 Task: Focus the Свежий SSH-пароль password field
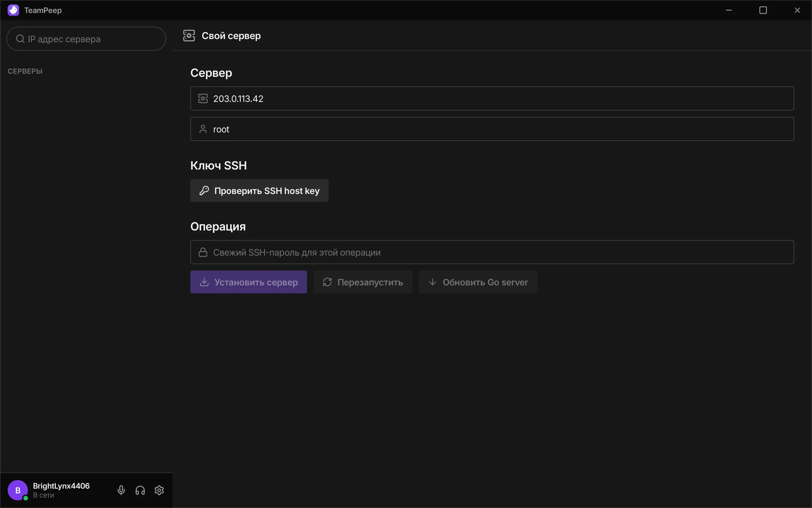[492, 252]
